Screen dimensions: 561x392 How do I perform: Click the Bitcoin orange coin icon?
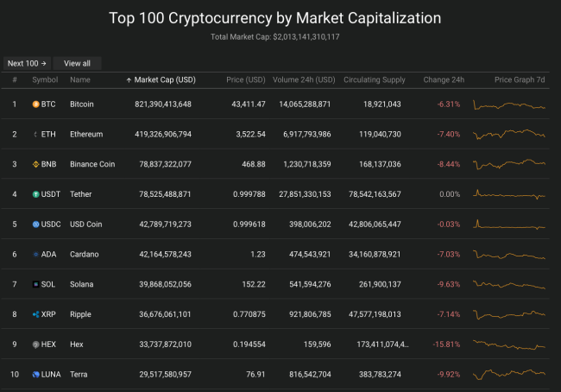[35, 104]
